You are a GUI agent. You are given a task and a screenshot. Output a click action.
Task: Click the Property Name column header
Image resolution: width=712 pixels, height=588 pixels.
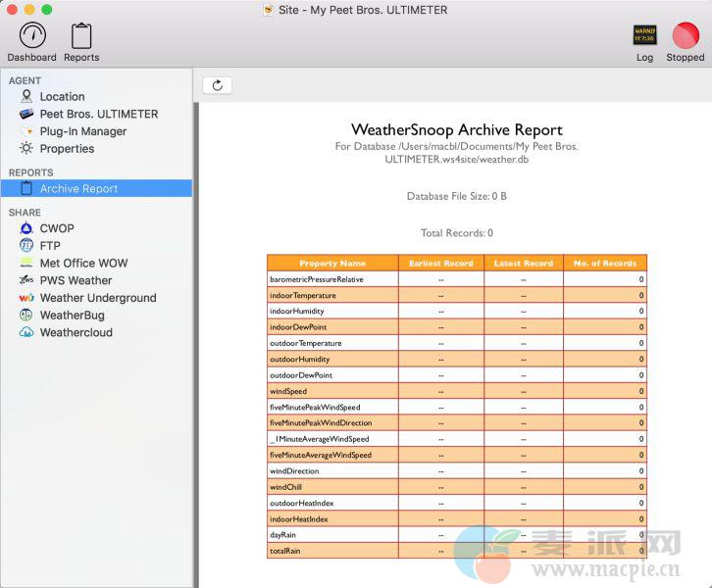click(331, 263)
